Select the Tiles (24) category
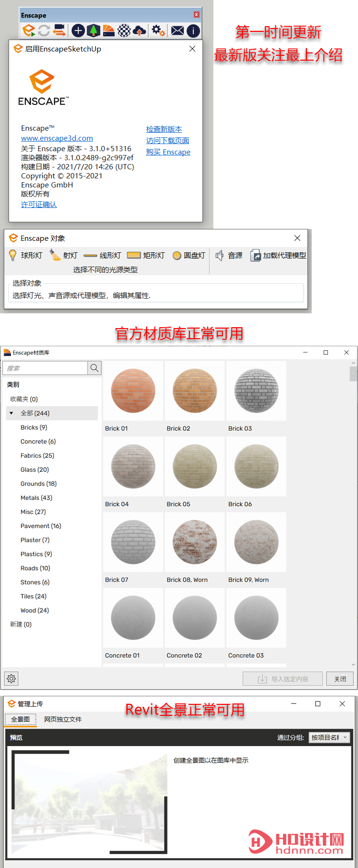 33,596
